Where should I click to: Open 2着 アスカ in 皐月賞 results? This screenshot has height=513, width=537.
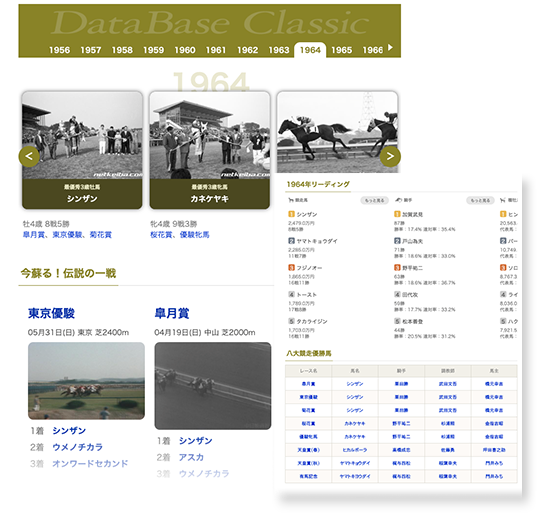[x=191, y=458]
